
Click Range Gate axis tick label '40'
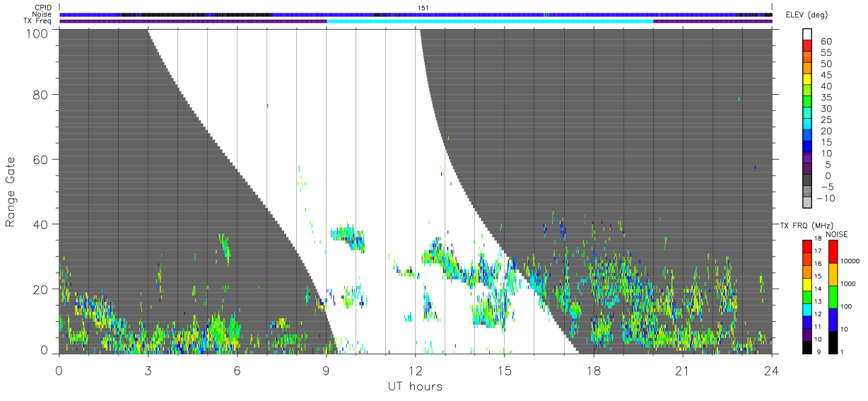40,224
